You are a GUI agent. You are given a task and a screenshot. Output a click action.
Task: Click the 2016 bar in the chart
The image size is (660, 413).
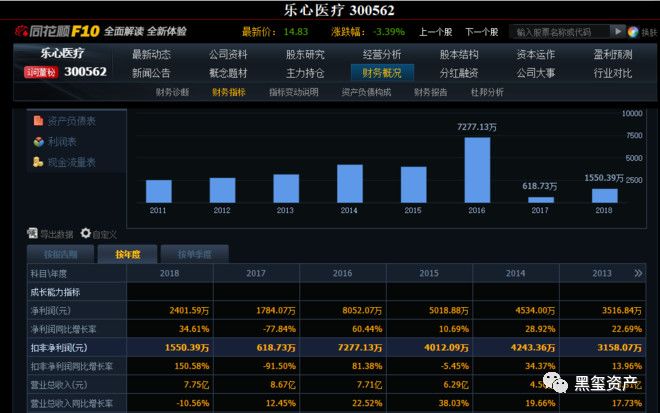click(x=477, y=170)
